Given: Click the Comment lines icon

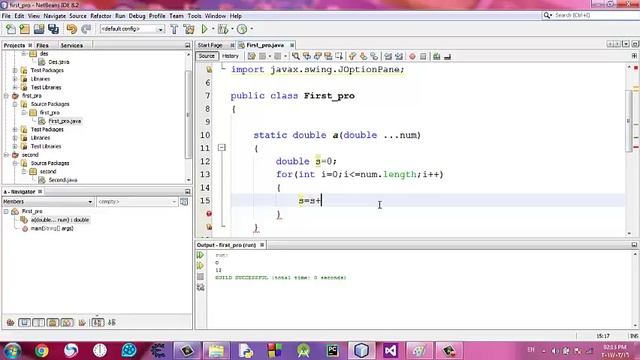Looking at the screenshot, I should point(436,56).
